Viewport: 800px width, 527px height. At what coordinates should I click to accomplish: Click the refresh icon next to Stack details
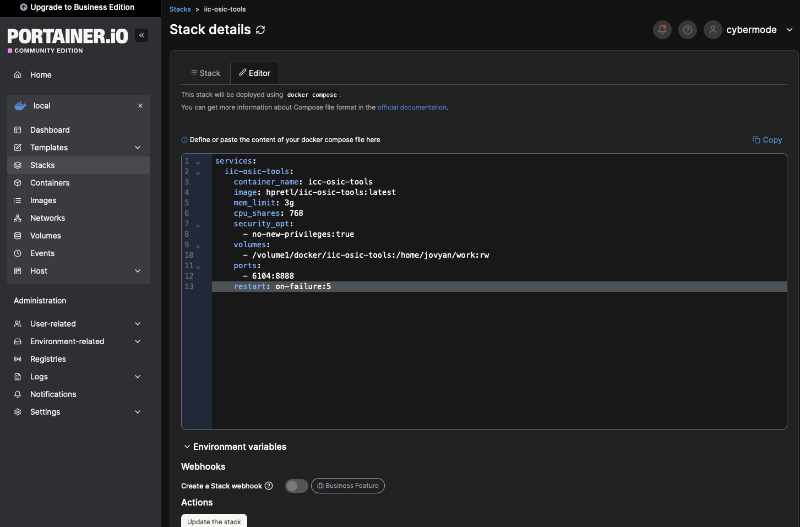[261, 30]
